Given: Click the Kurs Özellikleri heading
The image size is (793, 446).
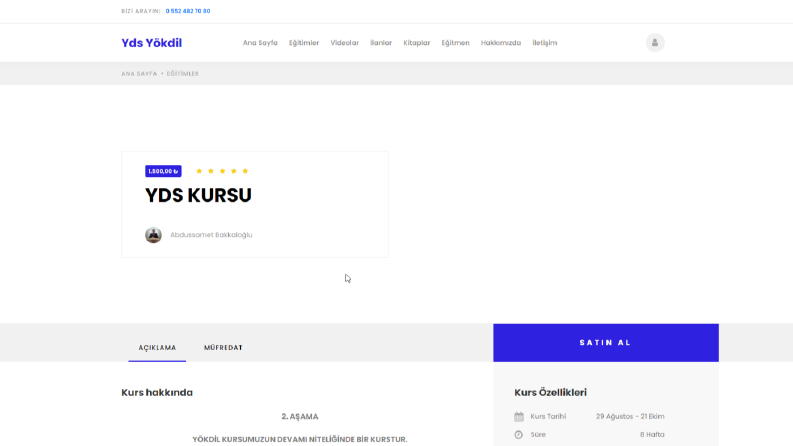Looking at the screenshot, I should click(x=550, y=392).
